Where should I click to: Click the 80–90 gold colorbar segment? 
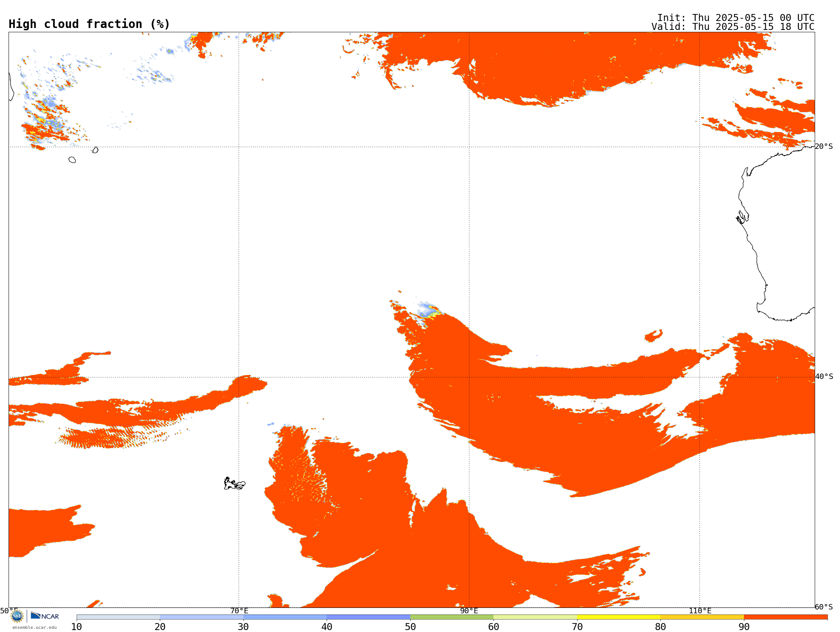(x=702, y=617)
